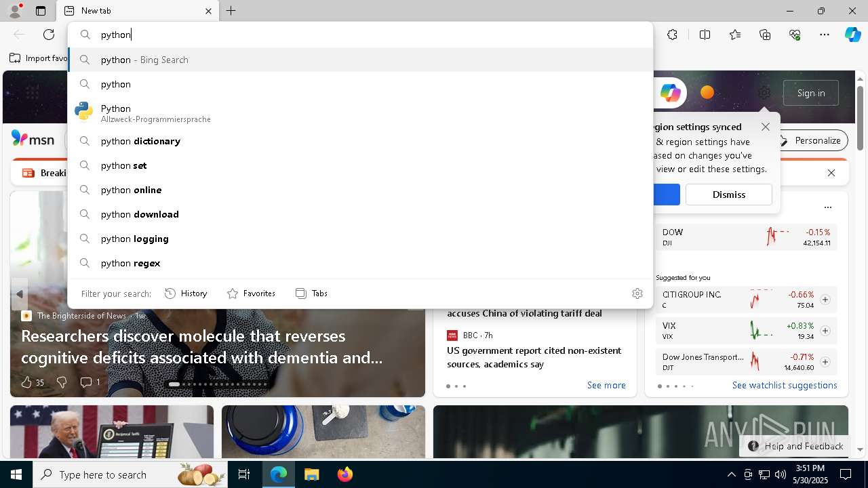This screenshot has height=488, width=868.
Task: Open page settings gear icon
Action: 764,93
